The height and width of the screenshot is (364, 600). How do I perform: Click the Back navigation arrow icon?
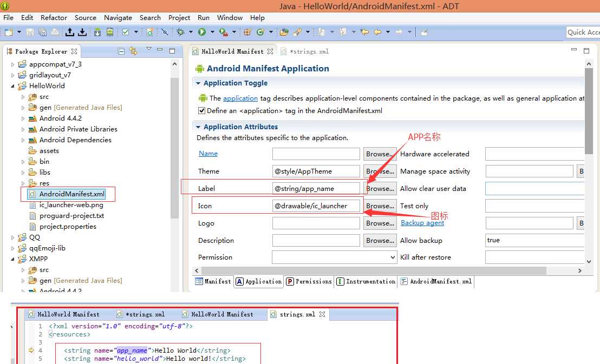(x=377, y=32)
